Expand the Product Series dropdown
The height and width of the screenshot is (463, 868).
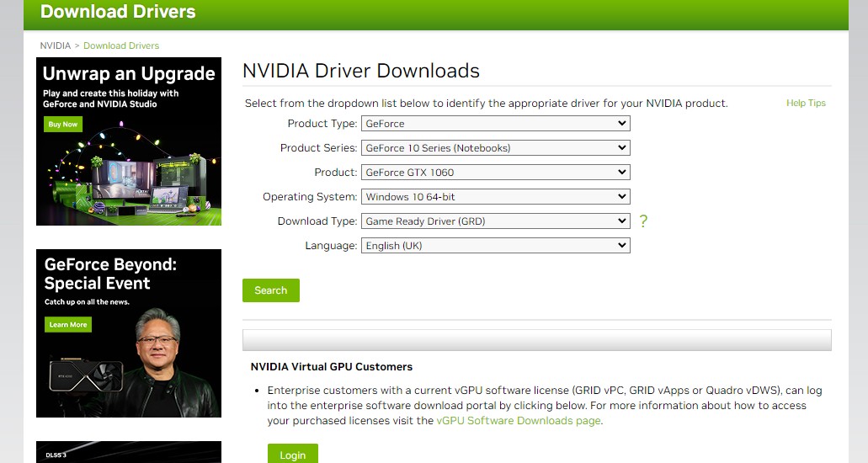pyautogui.click(x=495, y=148)
